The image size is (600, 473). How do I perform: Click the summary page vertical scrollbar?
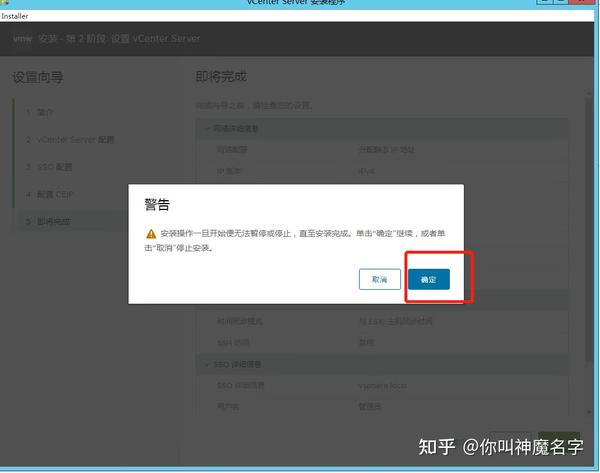[589, 230]
